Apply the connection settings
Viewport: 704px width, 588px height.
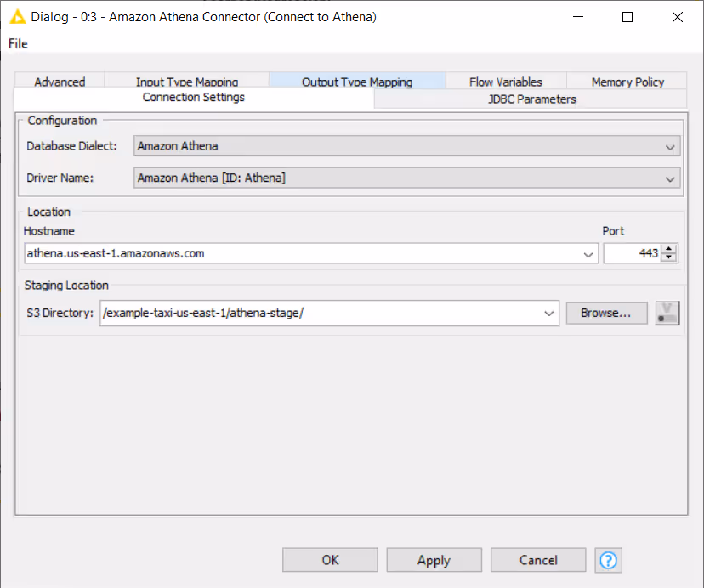pos(434,559)
